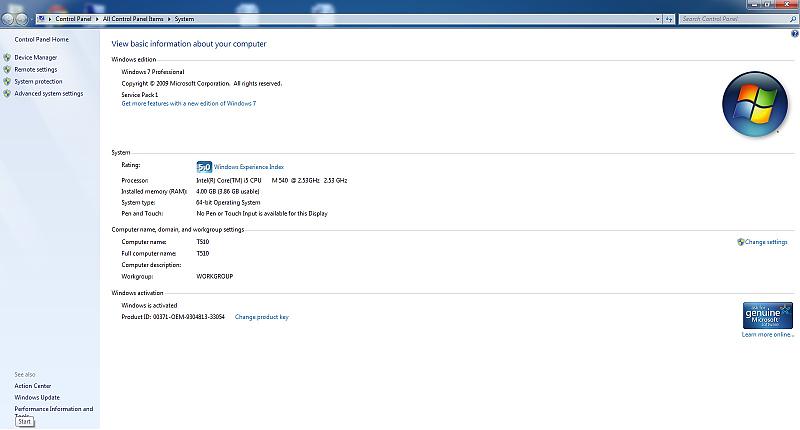Focus the Search Control Panel input field
This screenshot has width=800, height=430.
click(x=732, y=19)
